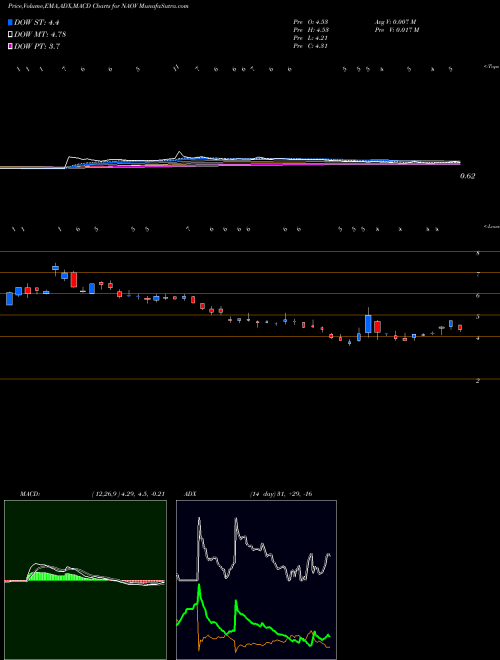
Task: Click the 'Pre O: 4.53' value
Action: pyautogui.click(x=311, y=21)
